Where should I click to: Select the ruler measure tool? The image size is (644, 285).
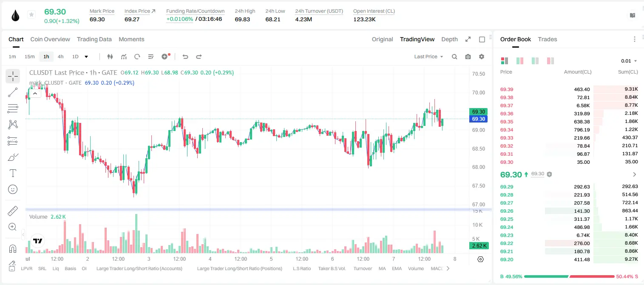click(13, 211)
